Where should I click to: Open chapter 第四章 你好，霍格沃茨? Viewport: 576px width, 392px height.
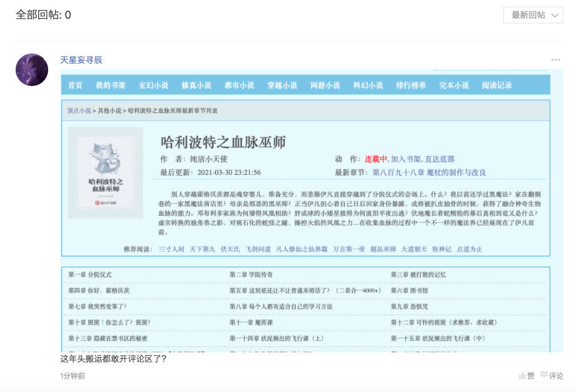pos(99,290)
